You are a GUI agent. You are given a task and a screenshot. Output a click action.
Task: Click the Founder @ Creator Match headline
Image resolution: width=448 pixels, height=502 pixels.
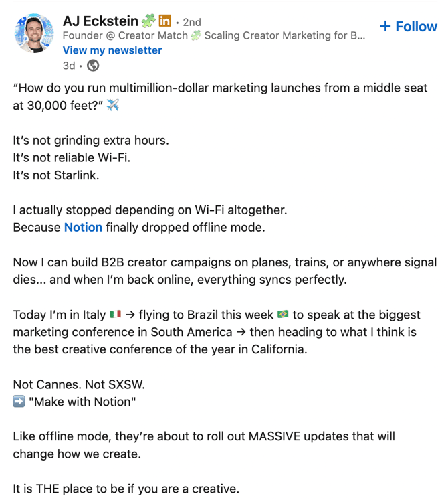point(213,36)
